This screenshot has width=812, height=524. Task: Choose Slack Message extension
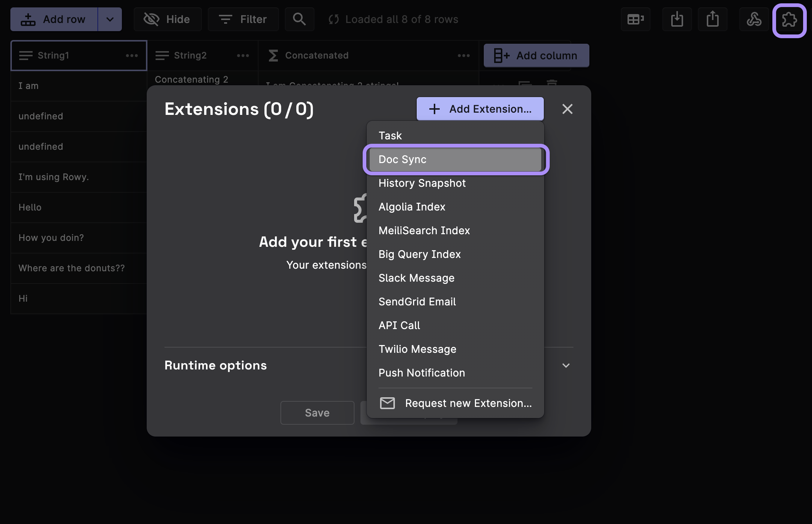coord(416,278)
